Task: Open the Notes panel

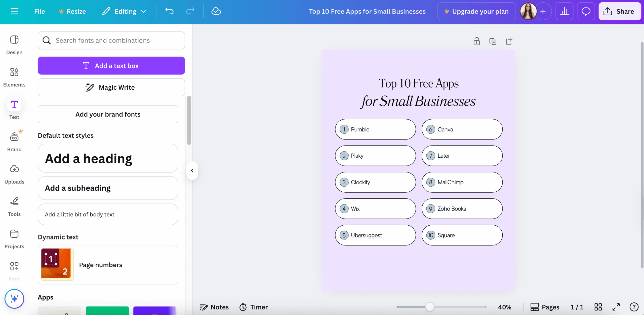Action: click(214, 307)
